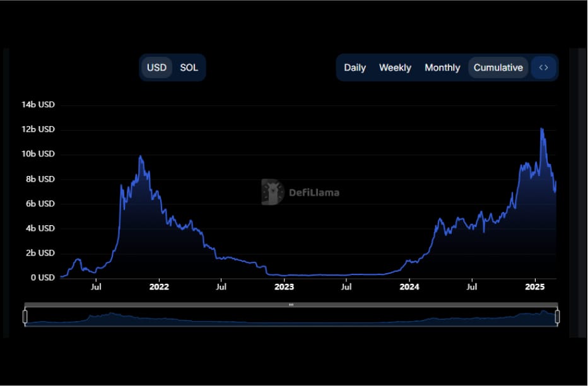Click the 14b USD y-axis label
Viewport: 588px width, 386px height.
tap(38, 104)
